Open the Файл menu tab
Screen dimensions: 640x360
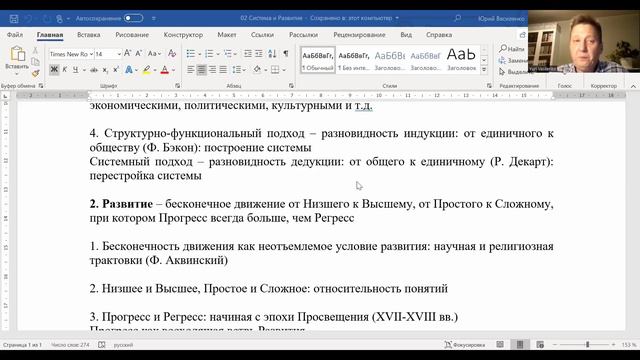click(15, 35)
